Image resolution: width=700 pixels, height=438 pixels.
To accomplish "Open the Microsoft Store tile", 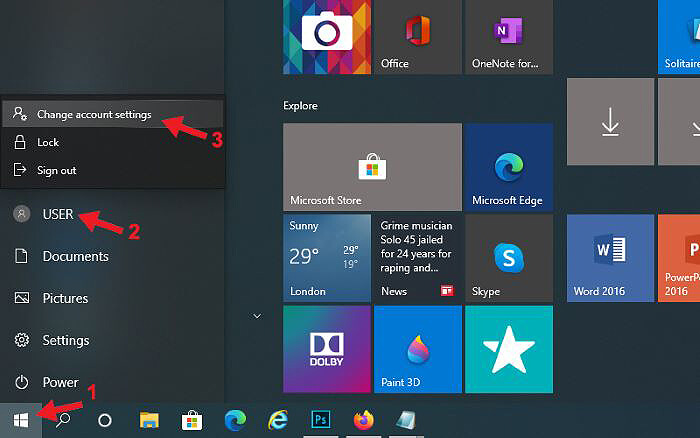I will click(372, 167).
